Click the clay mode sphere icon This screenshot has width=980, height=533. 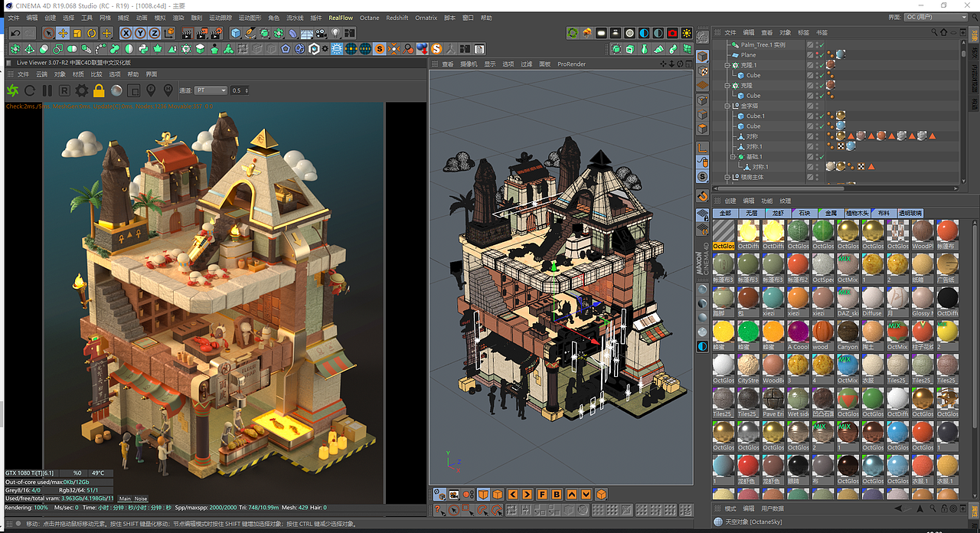[x=116, y=90]
